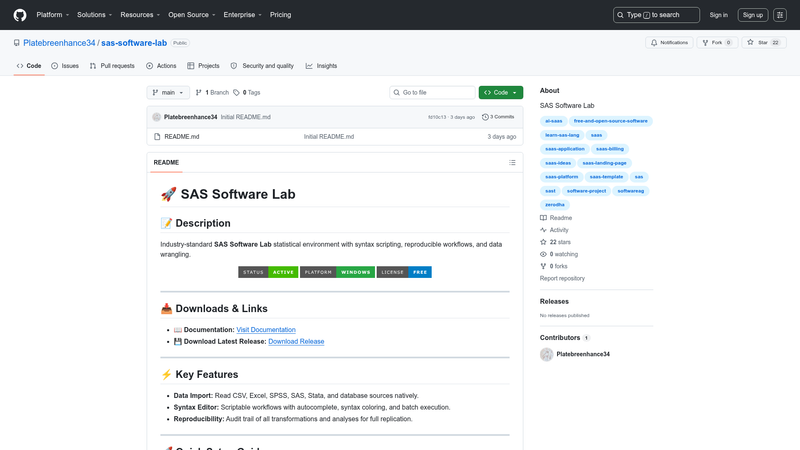
Task: Open the saas-ideas topic tag
Action: [x=558, y=163]
